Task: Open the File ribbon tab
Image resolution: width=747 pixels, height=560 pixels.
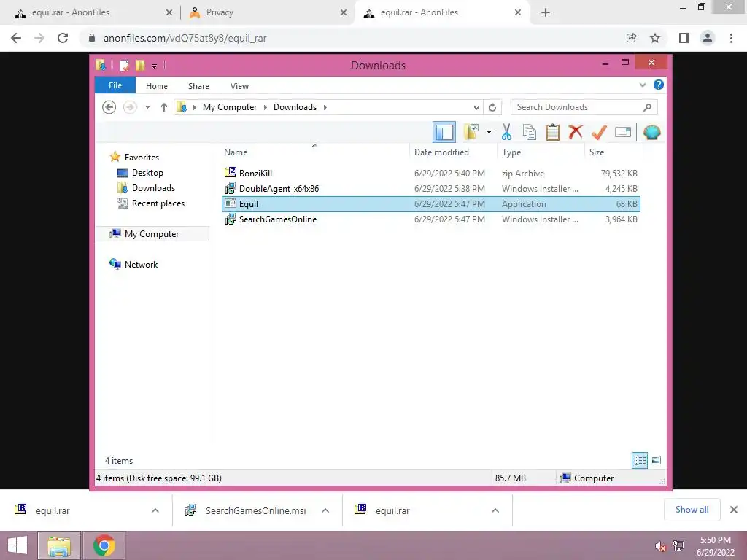Action: tap(115, 85)
